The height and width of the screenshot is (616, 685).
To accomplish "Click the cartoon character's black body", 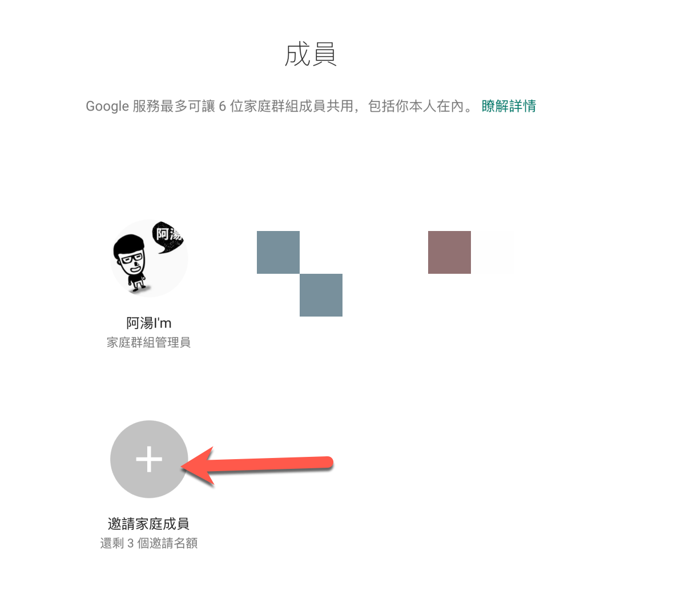I will (x=136, y=281).
